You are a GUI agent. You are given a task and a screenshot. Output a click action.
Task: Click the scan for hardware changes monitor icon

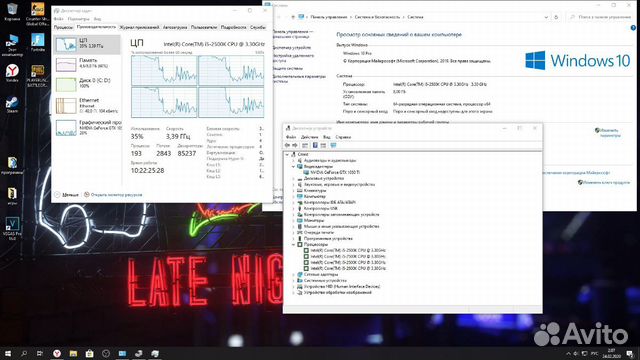[333, 145]
